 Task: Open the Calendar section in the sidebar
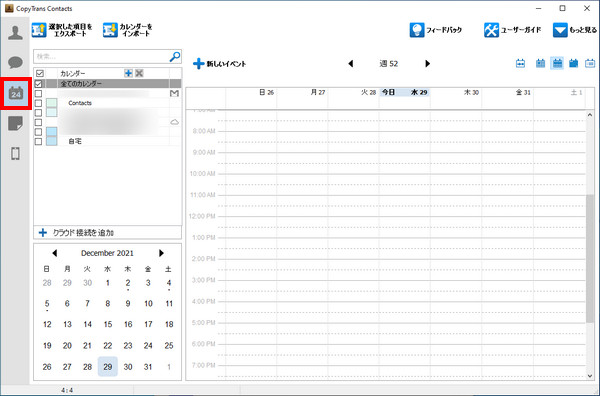point(16,93)
